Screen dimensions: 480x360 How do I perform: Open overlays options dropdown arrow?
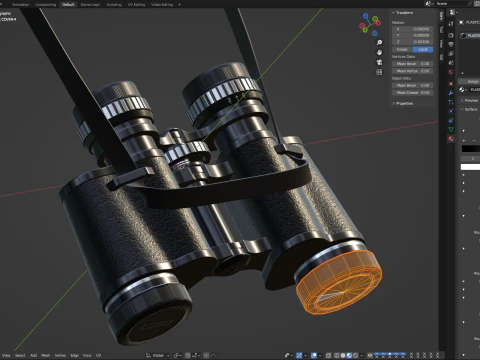pos(320,355)
